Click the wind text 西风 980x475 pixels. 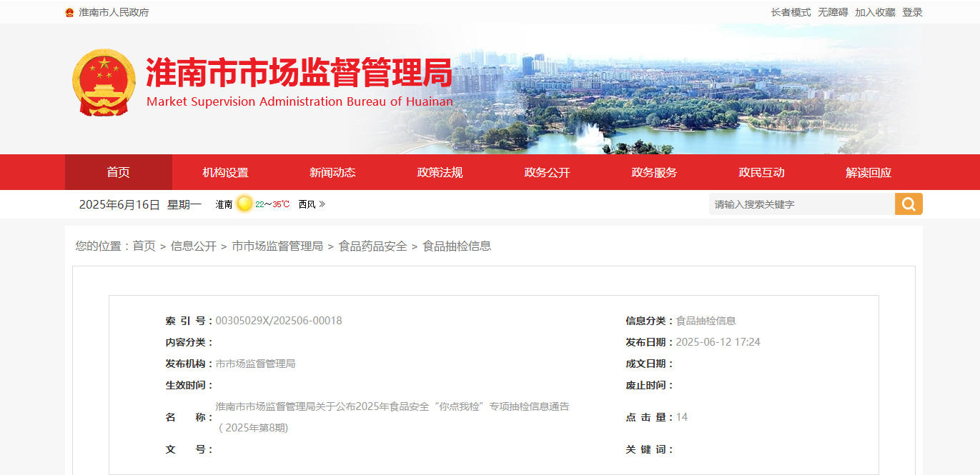[307, 204]
